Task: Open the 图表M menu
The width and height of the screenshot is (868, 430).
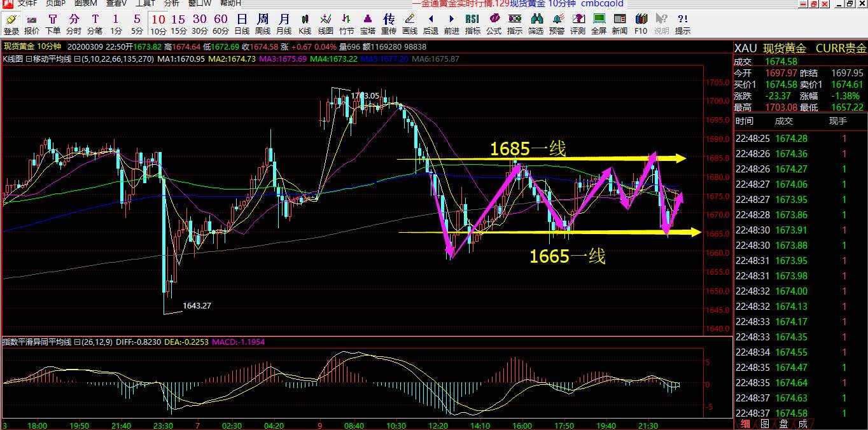Action: pyautogui.click(x=86, y=3)
